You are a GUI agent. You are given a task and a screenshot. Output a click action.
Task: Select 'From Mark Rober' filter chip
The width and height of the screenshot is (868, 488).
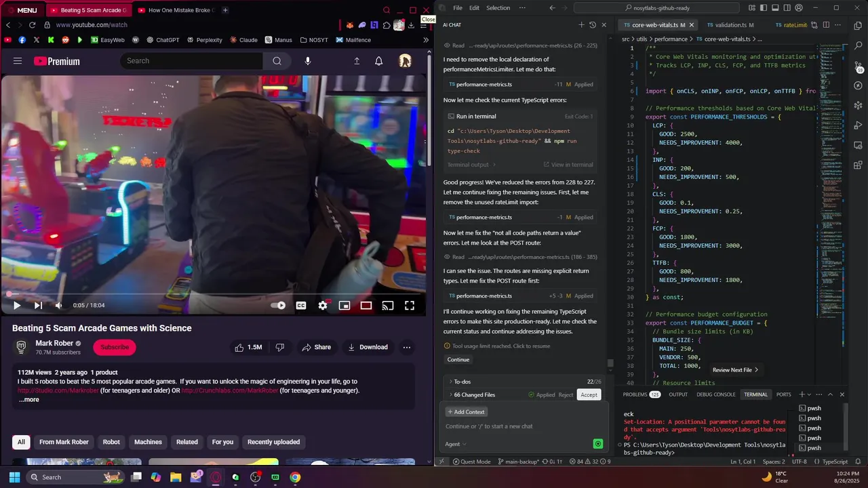coord(64,442)
